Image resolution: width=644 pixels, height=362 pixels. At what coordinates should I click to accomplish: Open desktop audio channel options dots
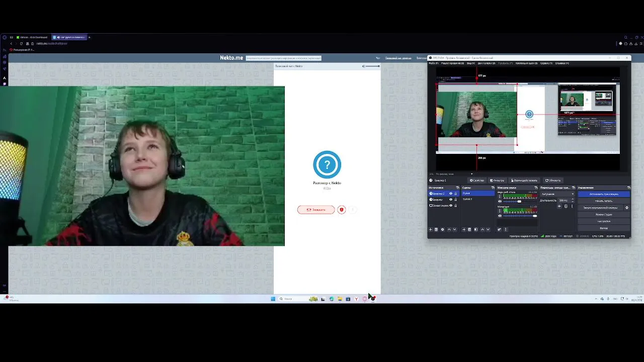pos(500,196)
